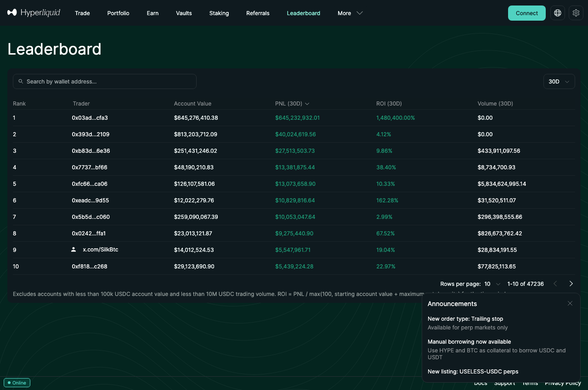588x390 pixels.
Task: Open trader 0x5b5d...c060
Action: (x=91, y=217)
